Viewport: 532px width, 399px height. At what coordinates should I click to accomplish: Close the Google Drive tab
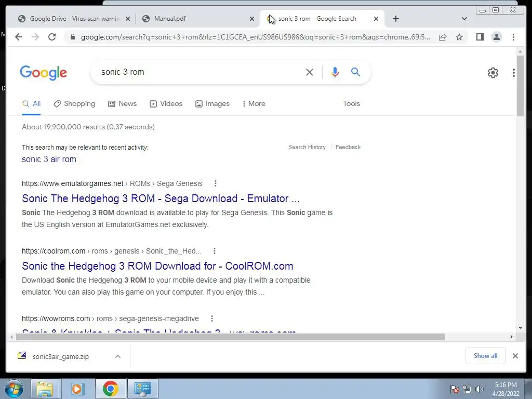pos(128,19)
